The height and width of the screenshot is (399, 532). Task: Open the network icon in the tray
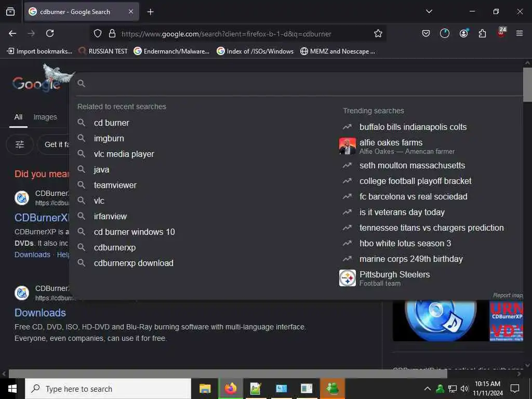453,389
